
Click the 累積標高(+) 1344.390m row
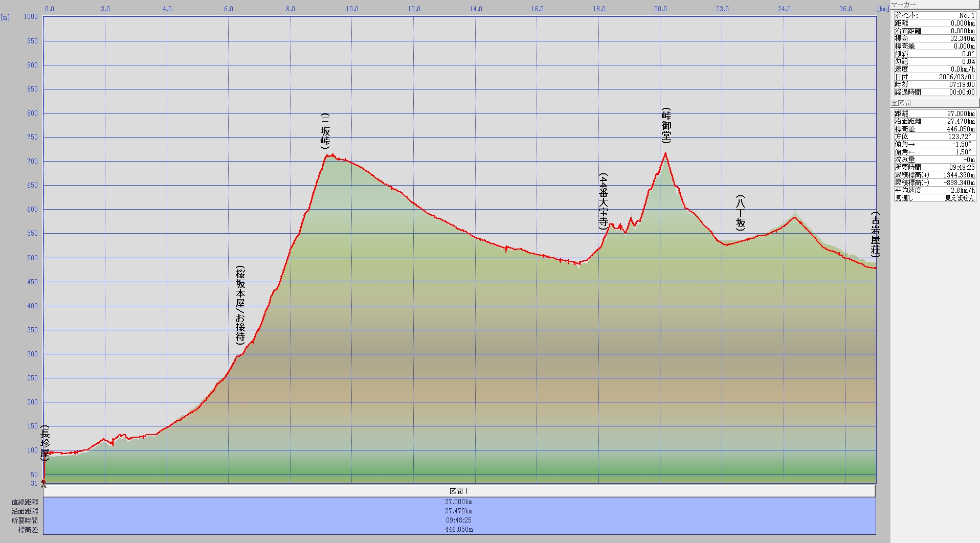(x=934, y=175)
